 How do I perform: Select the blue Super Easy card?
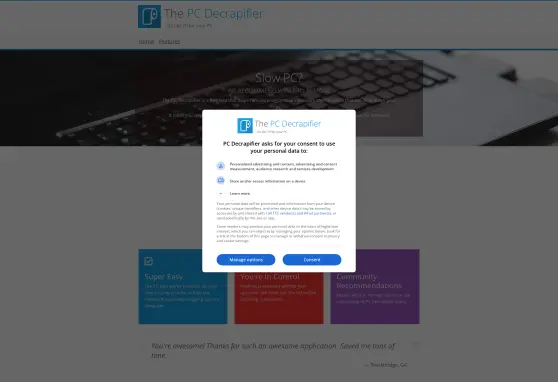click(183, 287)
